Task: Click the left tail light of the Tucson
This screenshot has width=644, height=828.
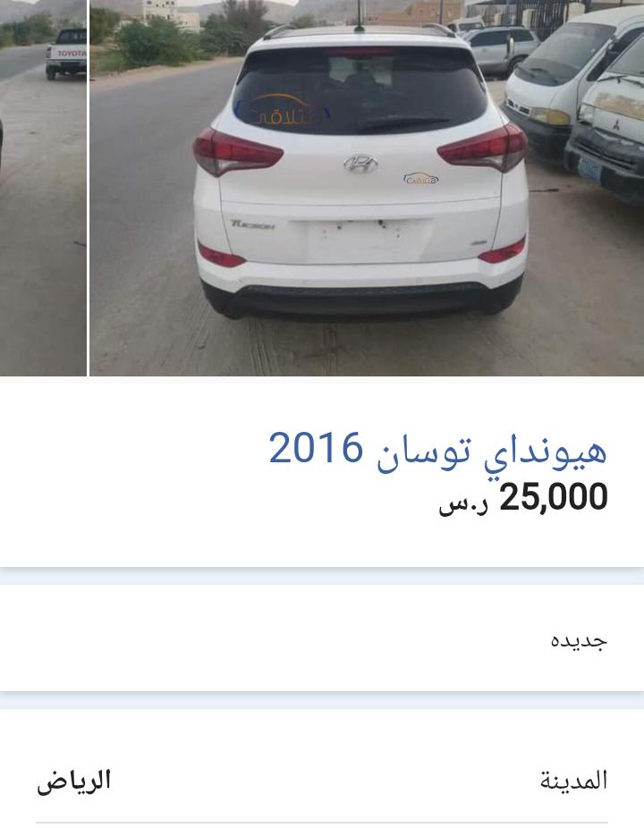Action: pos(237,151)
